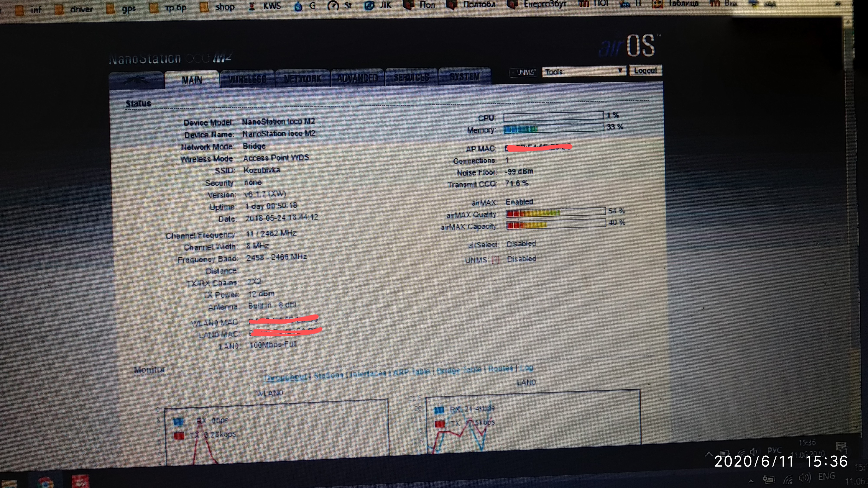Open the ADVANCED tab
Image resolution: width=868 pixels, height=488 pixels.
point(358,78)
